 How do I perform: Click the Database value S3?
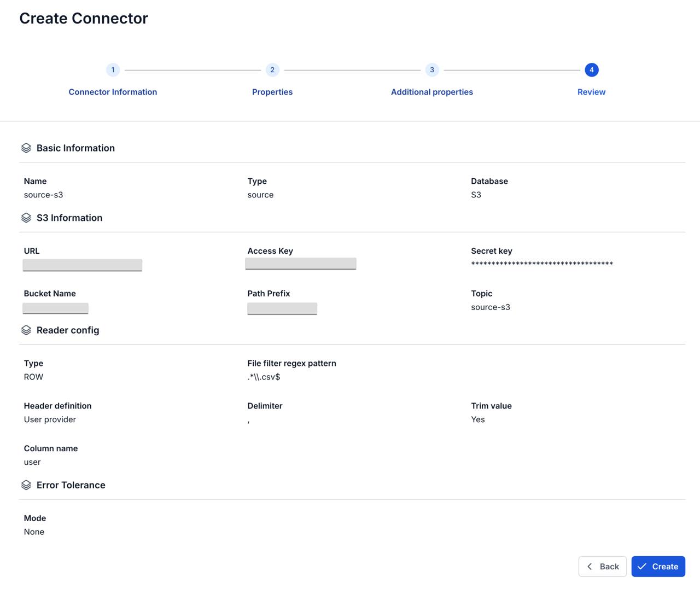tap(476, 195)
